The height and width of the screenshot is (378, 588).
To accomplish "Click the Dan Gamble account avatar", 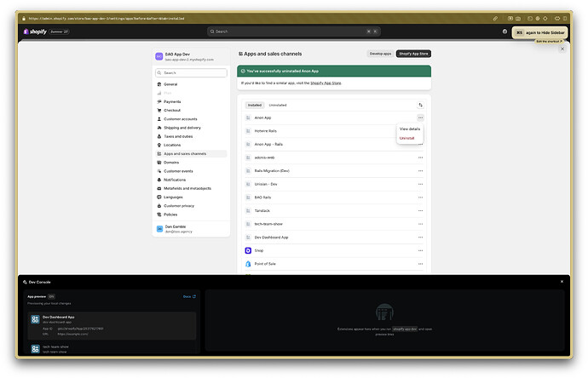I will coord(159,229).
